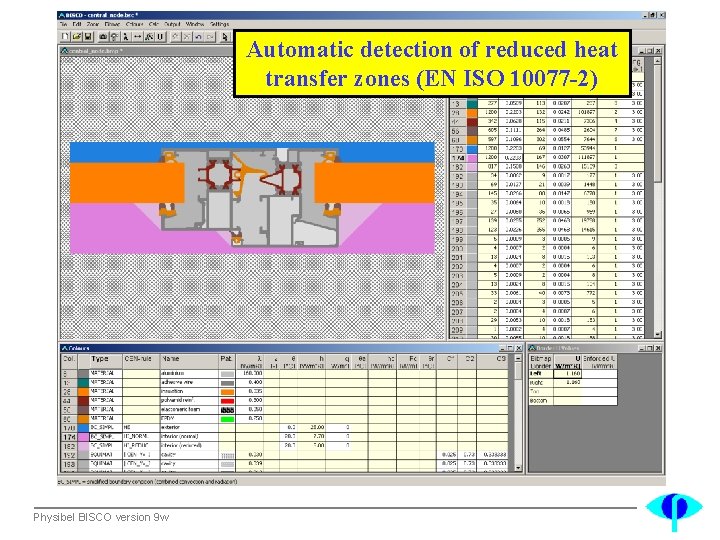720x540 pixels.
Task: Click row 201 header in upper-right table
Action: pos(458,258)
